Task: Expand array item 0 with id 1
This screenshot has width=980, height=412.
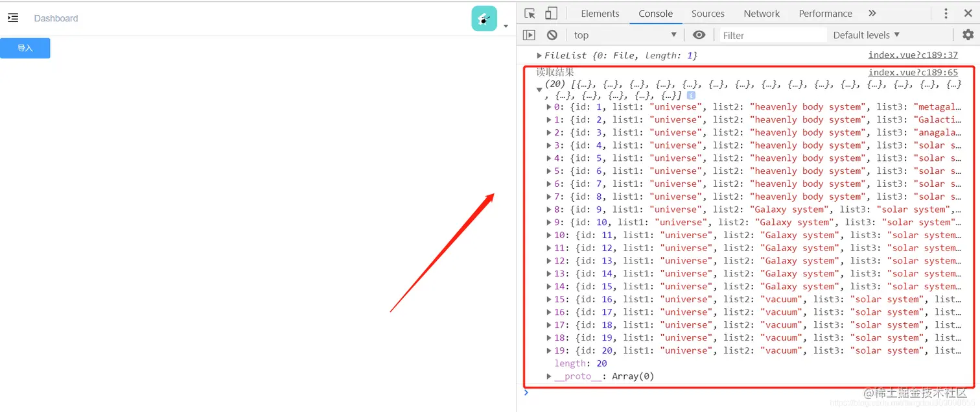Action: pos(550,107)
